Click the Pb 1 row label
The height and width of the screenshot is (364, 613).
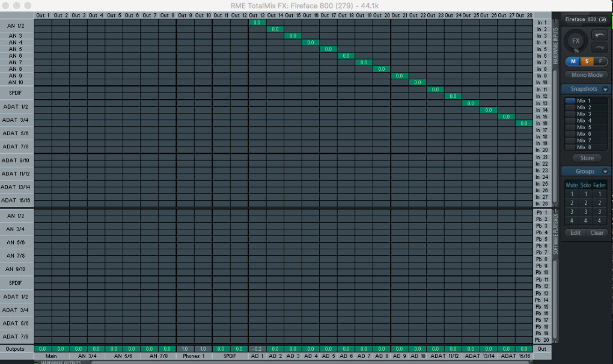coord(542,213)
